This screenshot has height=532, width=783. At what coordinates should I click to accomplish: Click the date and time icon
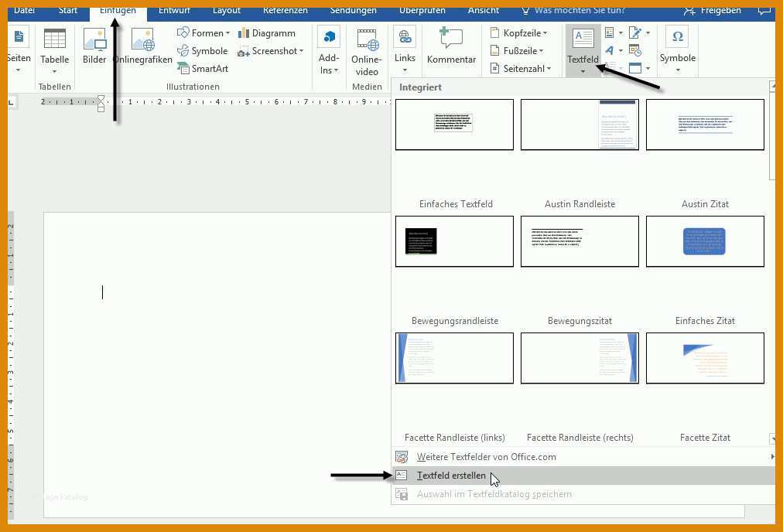tap(634, 50)
